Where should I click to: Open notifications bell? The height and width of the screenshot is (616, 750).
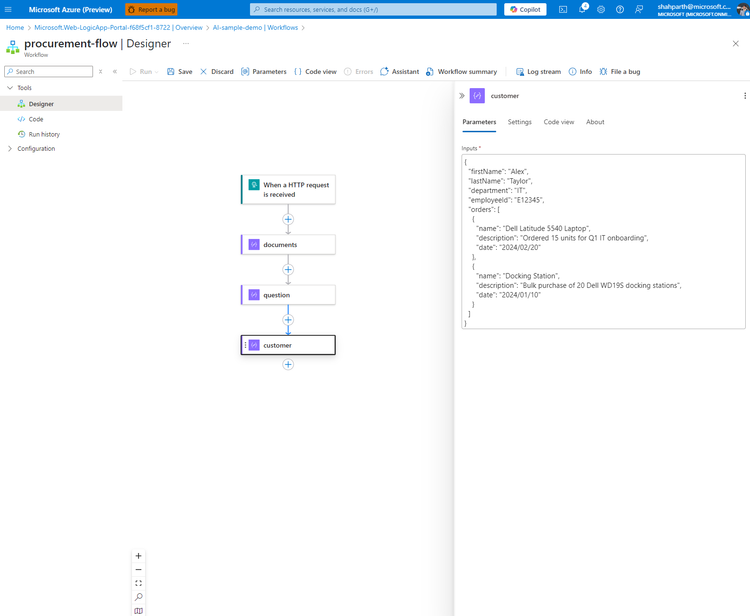pyautogui.click(x=583, y=10)
